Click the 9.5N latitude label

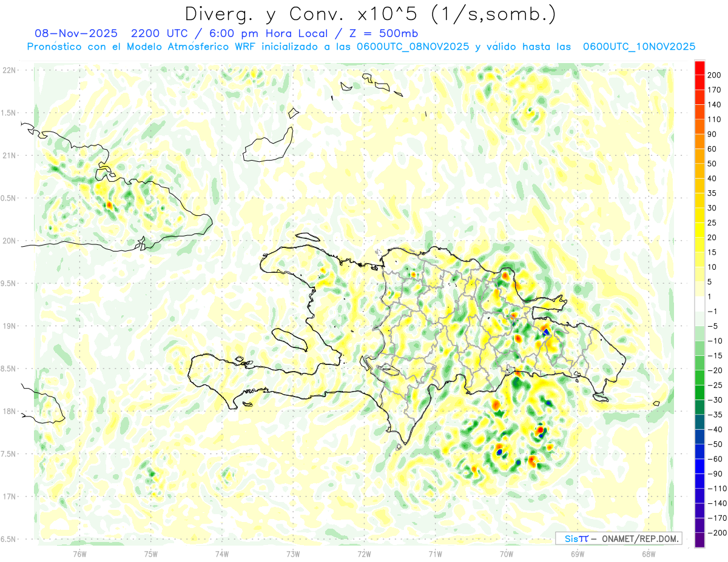(8, 283)
